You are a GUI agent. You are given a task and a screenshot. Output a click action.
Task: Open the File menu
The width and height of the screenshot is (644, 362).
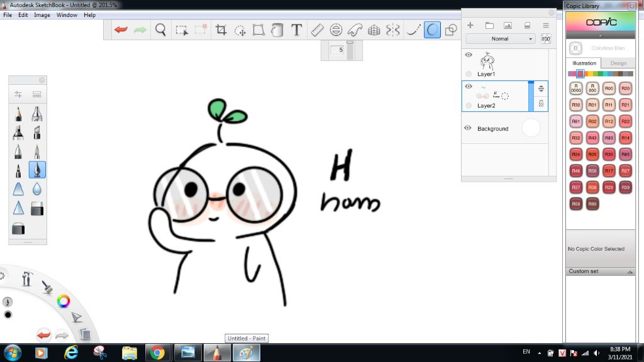point(8,15)
